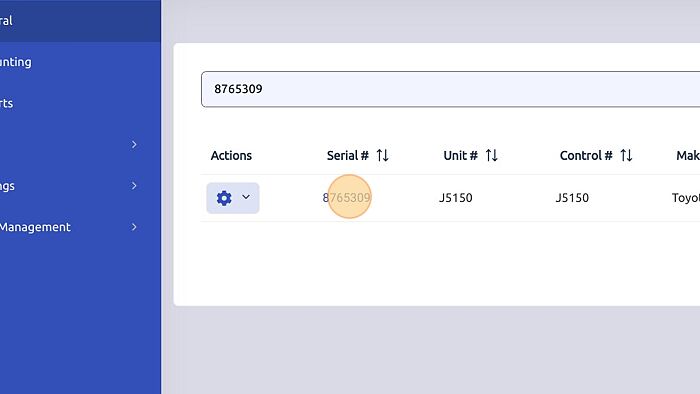Select the Unit # cell J5150
This screenshot has width=700, height=394.
coord(456,198)
